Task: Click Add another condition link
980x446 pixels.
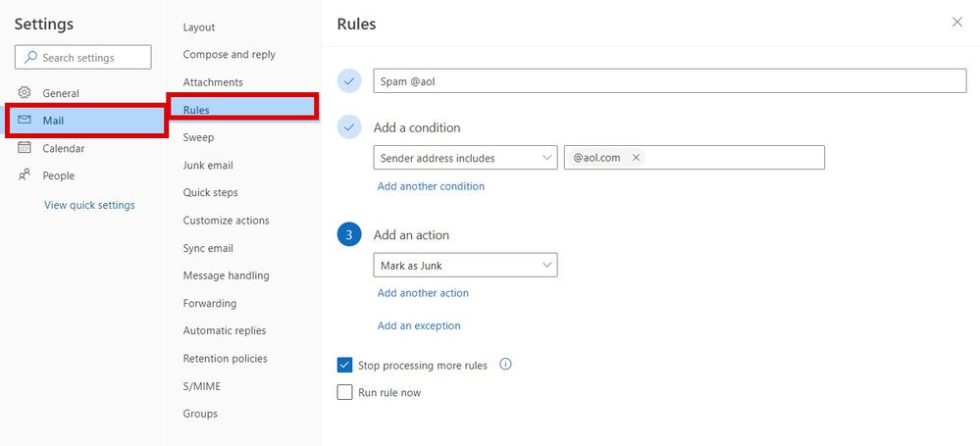Action: [431, 186]
